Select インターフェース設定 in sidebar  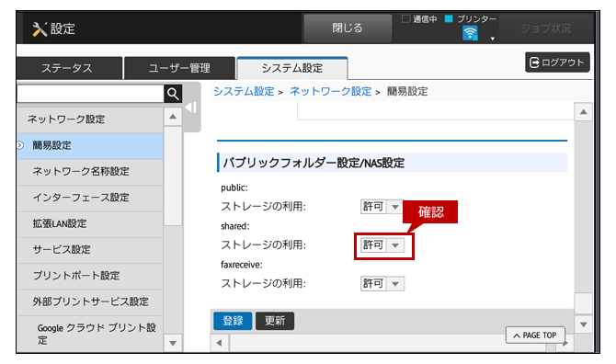click(81, 198)
